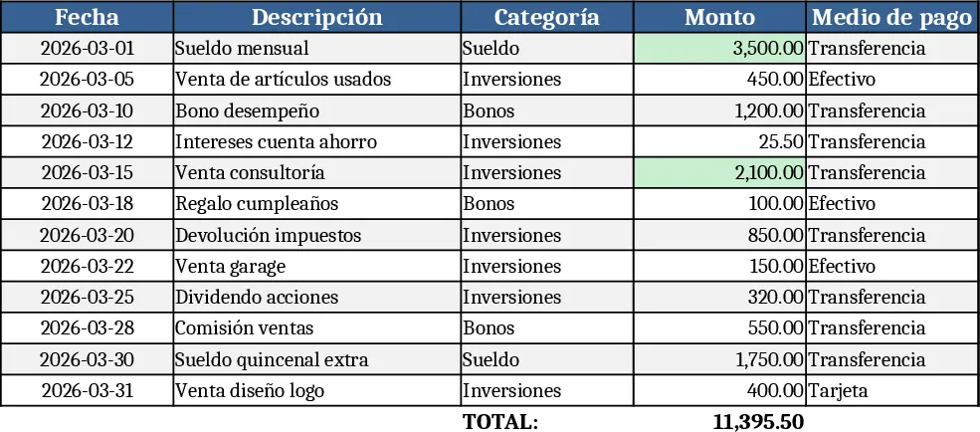Select the Devolución impuestos cell

pyautogui.click(x=316, y=235)
